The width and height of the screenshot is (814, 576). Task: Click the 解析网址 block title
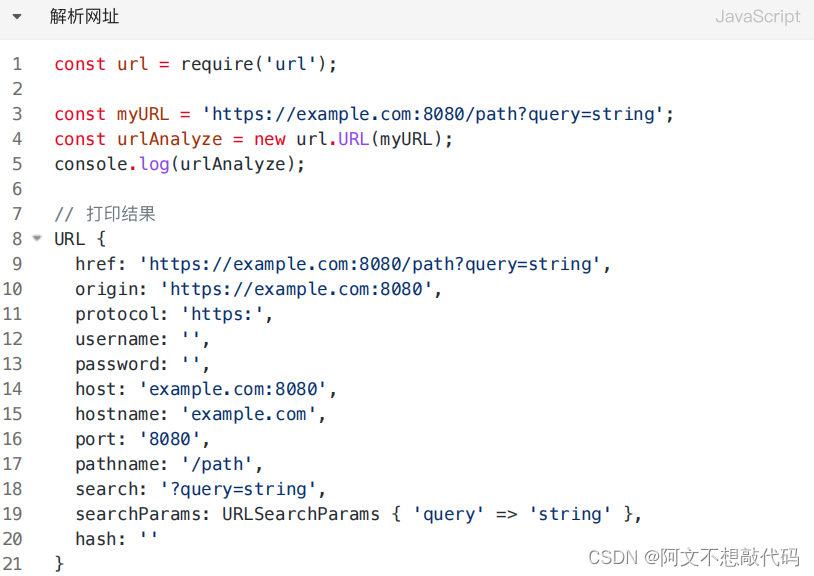84,17
